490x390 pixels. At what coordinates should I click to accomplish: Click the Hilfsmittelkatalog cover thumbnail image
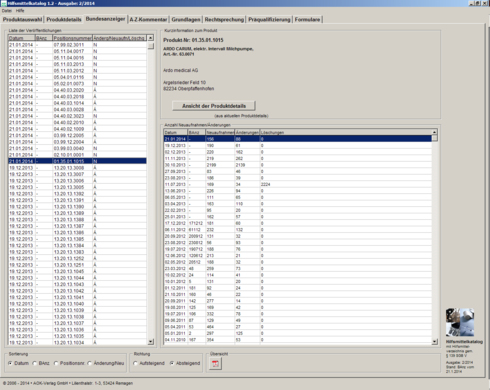[460, 322]
